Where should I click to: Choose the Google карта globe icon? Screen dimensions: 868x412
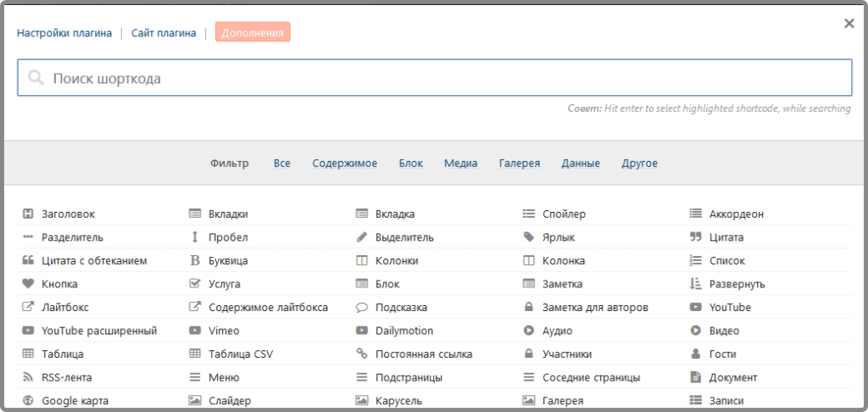tap(28, 401)
